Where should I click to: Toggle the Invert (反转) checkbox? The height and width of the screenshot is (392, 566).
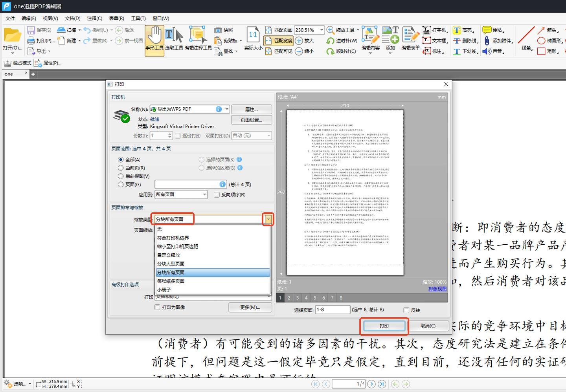[x=406, y=310]
